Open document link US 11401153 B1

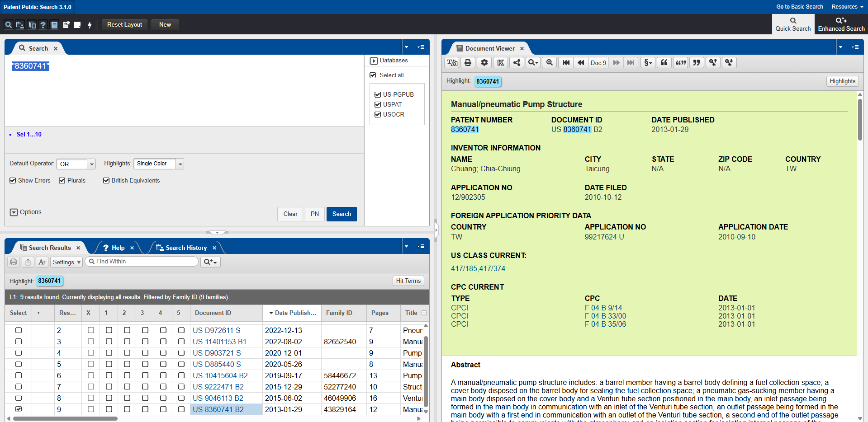(x=219, y=342)
